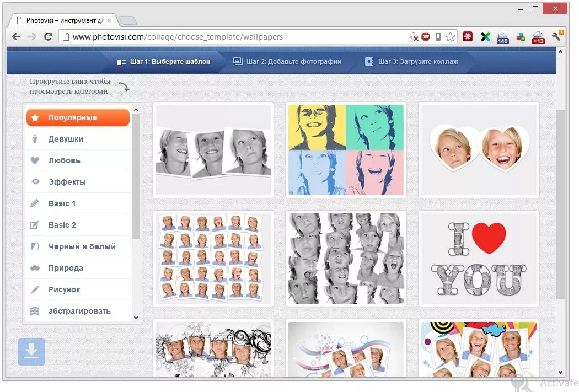This screenshot has height=392, width=579.
Task: Click the edit icon beside Basic 2
Action: coord(35,225)
